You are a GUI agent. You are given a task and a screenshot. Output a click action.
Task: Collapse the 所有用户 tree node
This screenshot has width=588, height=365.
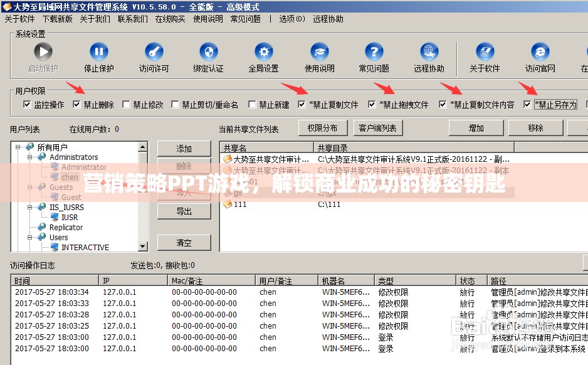(18, 147)
